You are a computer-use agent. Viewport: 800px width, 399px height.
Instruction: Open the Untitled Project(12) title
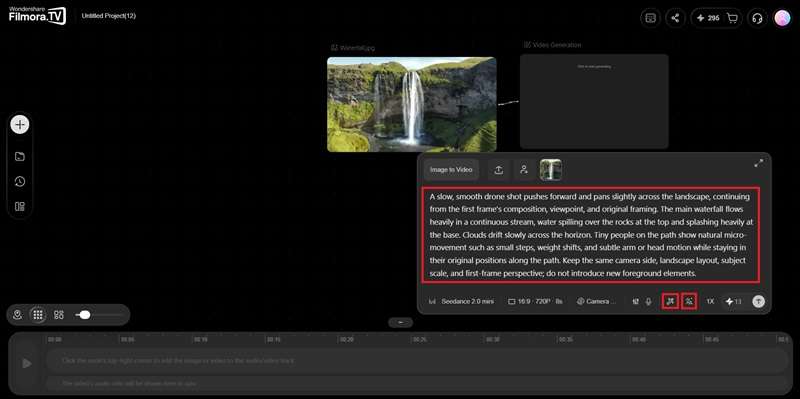click(109, 16)
